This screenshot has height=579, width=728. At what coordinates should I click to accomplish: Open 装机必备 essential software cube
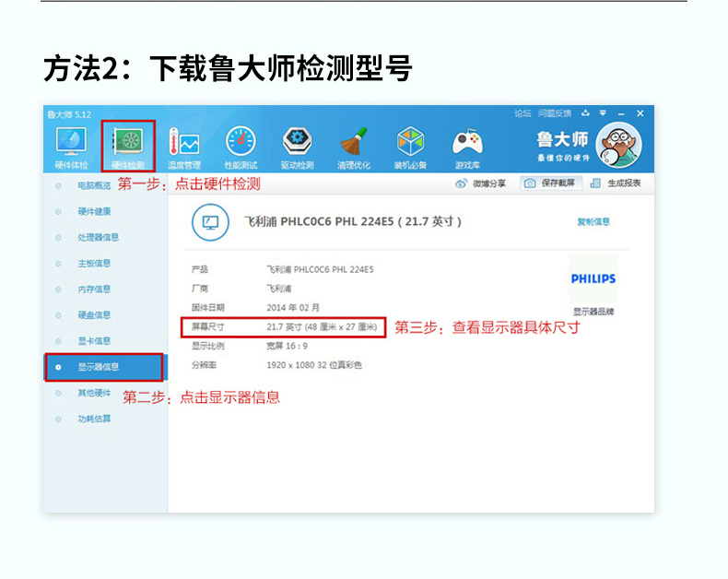pyautogui.click(x=410, y=148)
